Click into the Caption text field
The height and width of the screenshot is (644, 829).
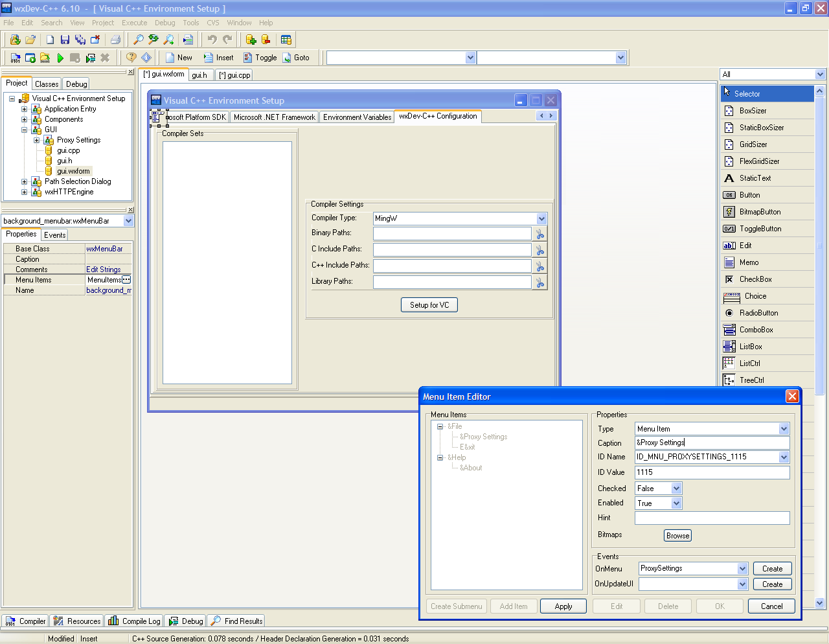712,443
